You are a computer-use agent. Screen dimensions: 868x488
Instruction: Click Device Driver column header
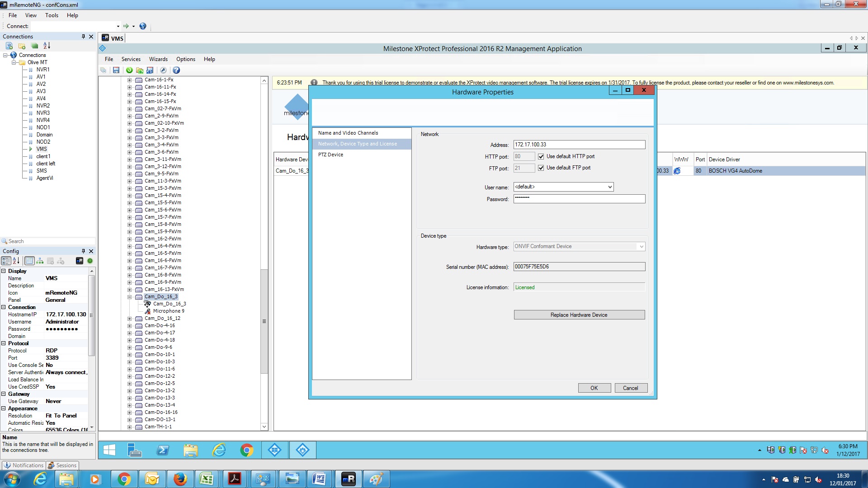[x=724, y=160]
